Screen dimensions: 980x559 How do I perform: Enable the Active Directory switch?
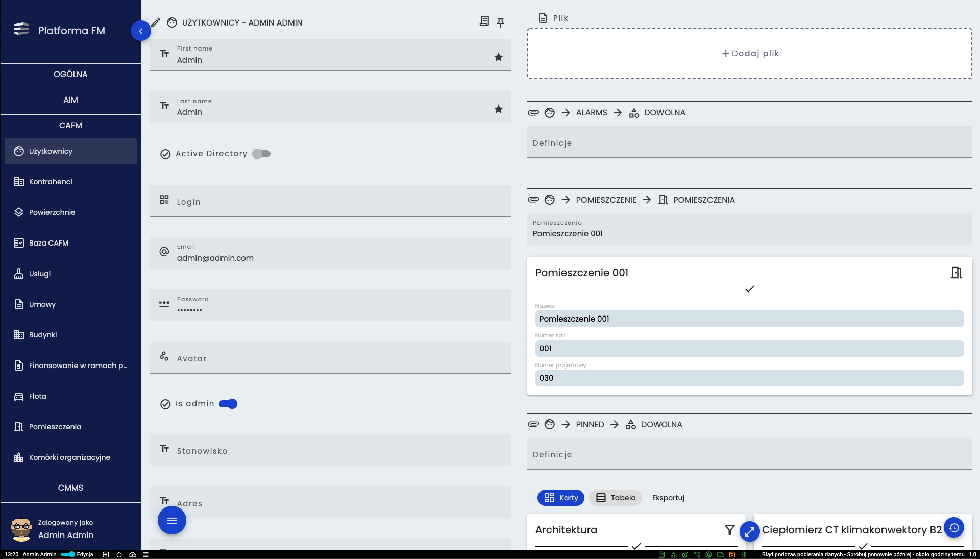[261, 154]
